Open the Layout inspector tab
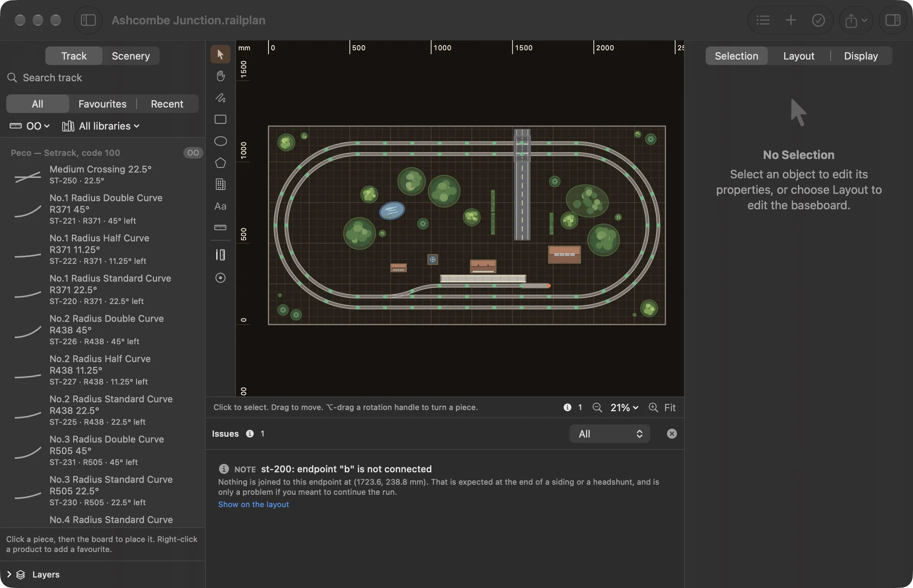913x588 pixels. tap(799, 56)
